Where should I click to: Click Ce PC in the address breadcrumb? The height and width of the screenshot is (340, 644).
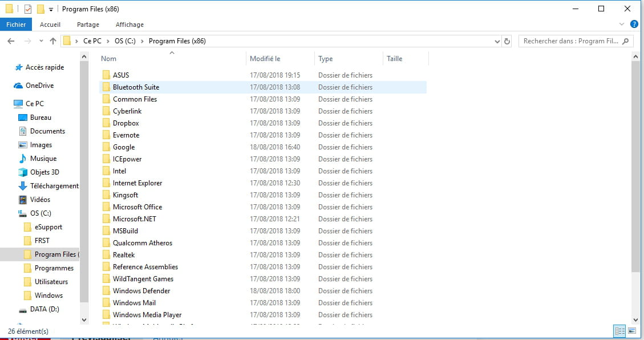coord(92,41)
